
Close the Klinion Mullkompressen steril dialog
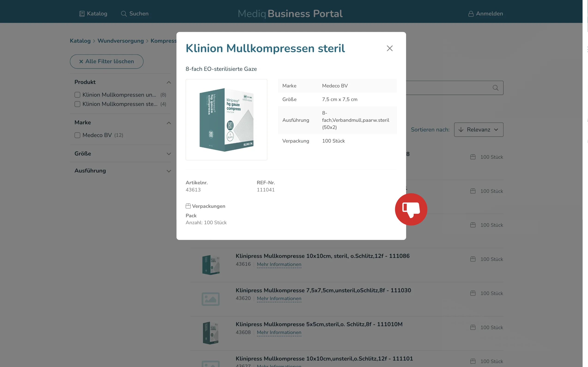click(x=389, y=48)
